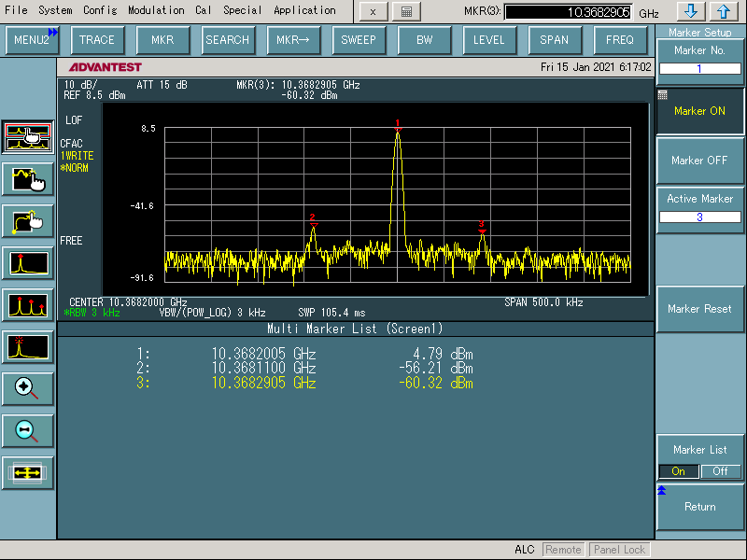Image resolution: width=747 pixels, height=560 pixels.
Task: Expand the MENU2 button
Action: pyautogui.click(x=32, y=40)
